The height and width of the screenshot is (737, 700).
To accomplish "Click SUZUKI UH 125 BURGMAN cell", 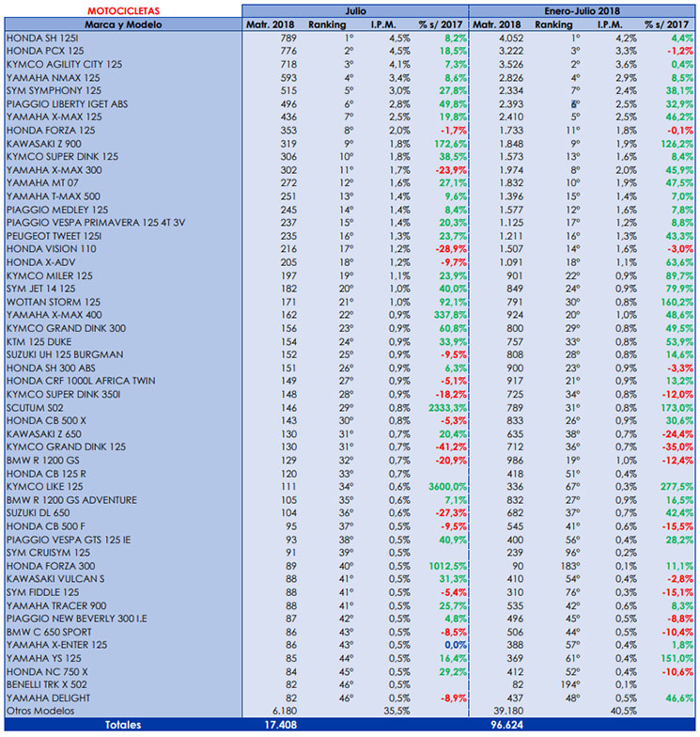I will (65, 354).
